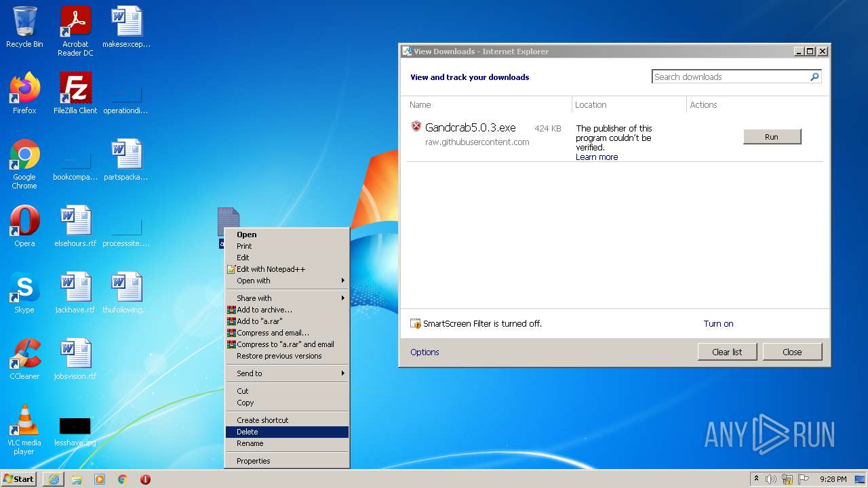Select Restore previous versions
This screenshot has width=868, height=488.
pos(287,356)
